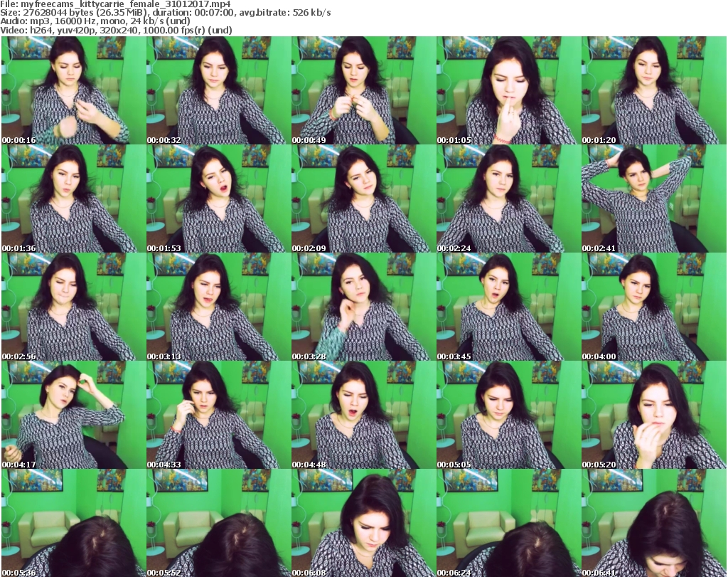Select the thumbnail at 00:02:09
The width and height of the screenshot is (728, 577).
click(x=363, y=198)
